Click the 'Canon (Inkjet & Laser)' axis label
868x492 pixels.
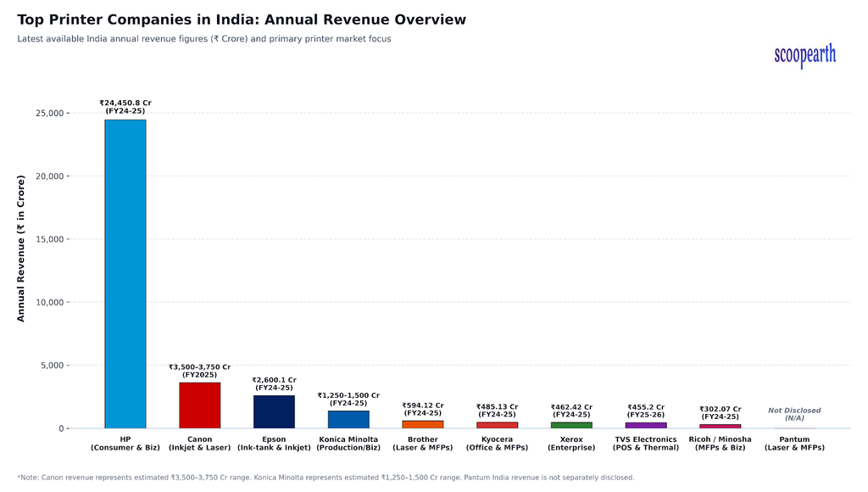(x=200, y=444)
